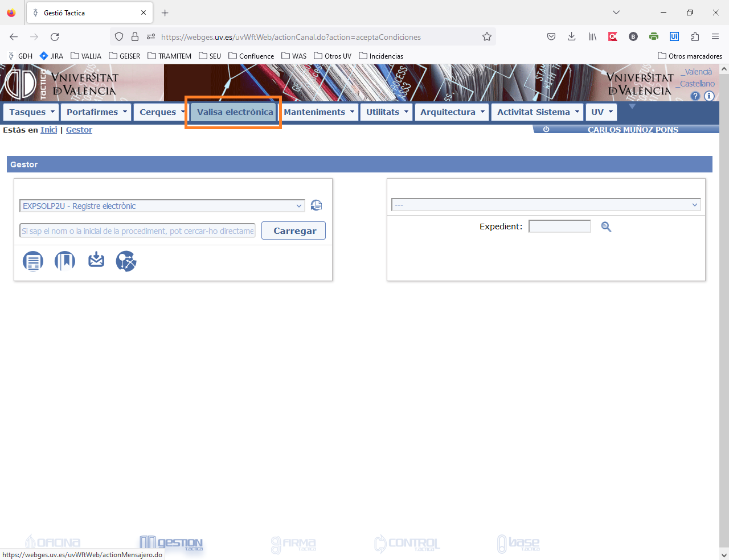Viewport: 729px width, 560px height.
Task: Click the page vertical scrollbar
Action: pyautogui.click(x=724, y=312)
